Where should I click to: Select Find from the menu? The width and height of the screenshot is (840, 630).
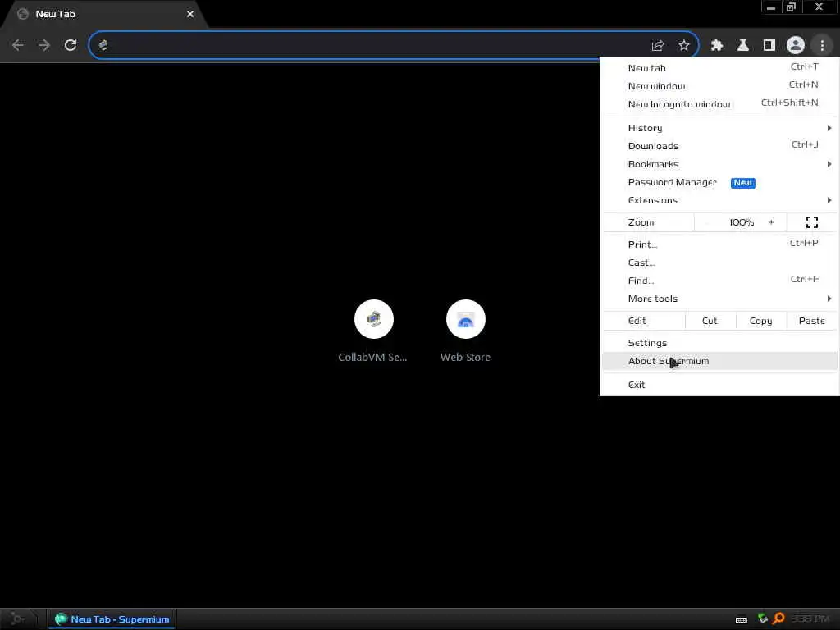coord(719,281)
